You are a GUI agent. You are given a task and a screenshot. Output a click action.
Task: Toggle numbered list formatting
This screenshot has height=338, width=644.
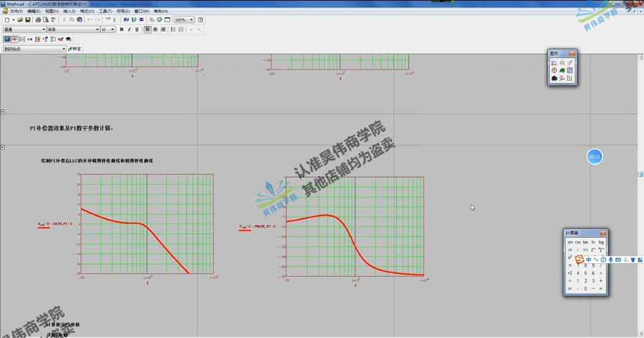point(181,30)
